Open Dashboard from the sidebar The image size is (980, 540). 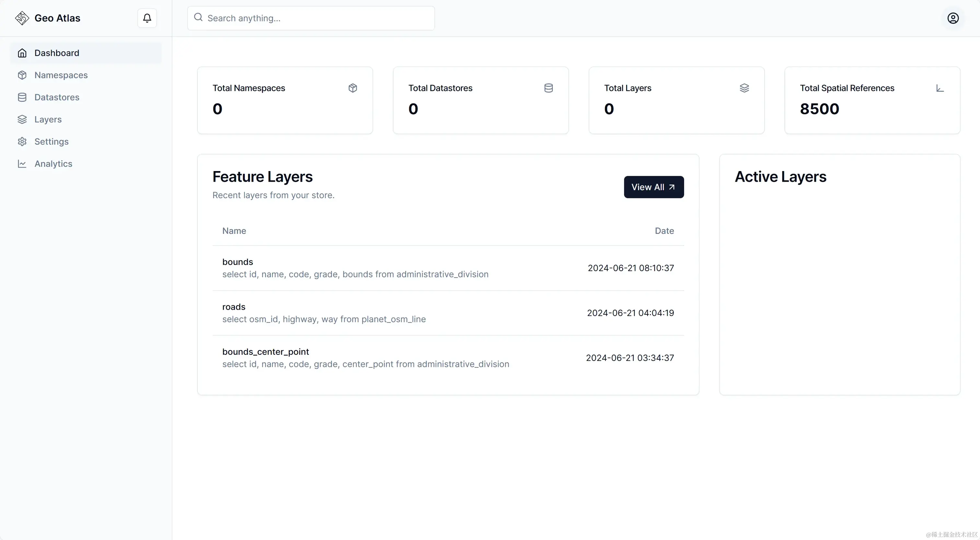coord(57,53)
